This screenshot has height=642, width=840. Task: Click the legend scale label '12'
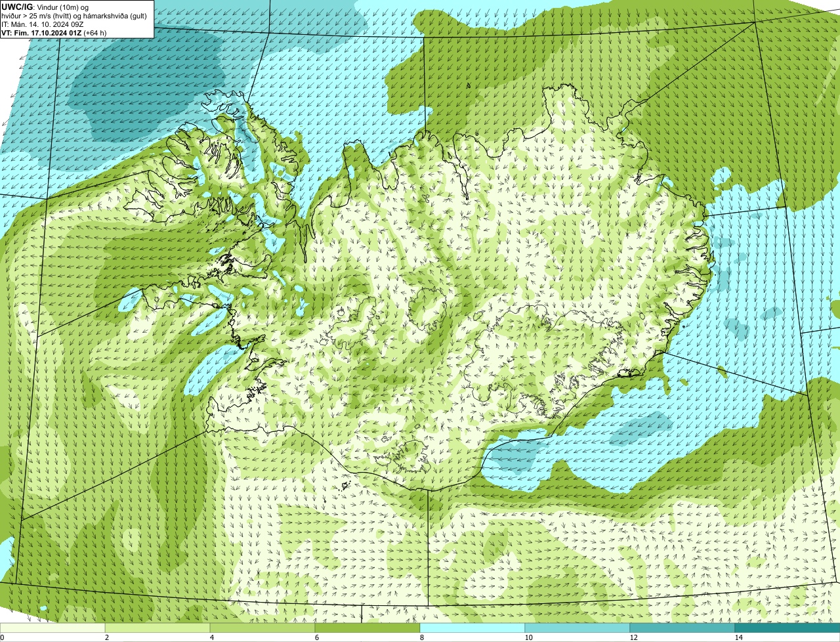pyautogui.click(x=633, y=637)
